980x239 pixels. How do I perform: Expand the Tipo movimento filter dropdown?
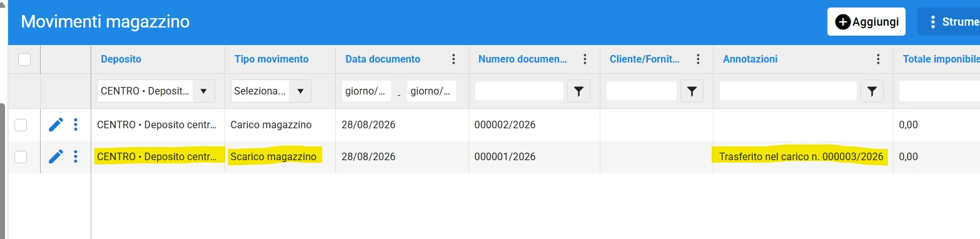click(300, 91)
